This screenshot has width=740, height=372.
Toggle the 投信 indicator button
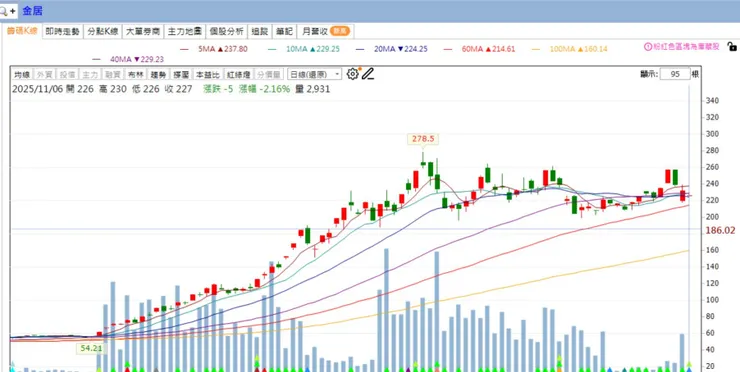tap(67, 75)
